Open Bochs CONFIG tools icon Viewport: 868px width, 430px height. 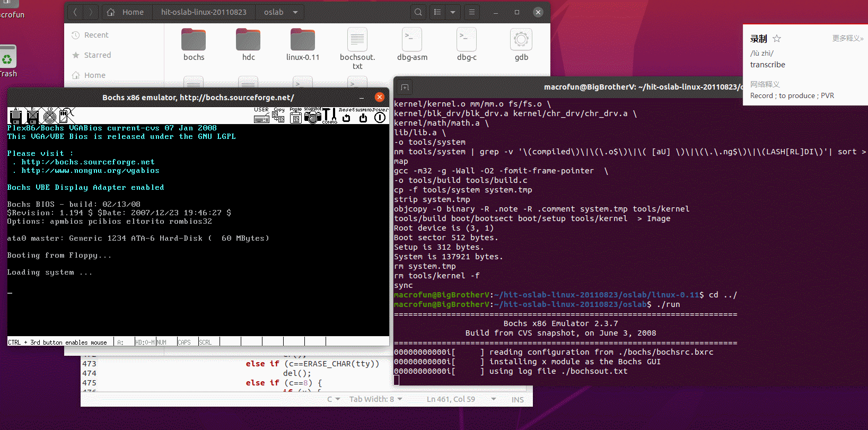[x=330, y=116]
